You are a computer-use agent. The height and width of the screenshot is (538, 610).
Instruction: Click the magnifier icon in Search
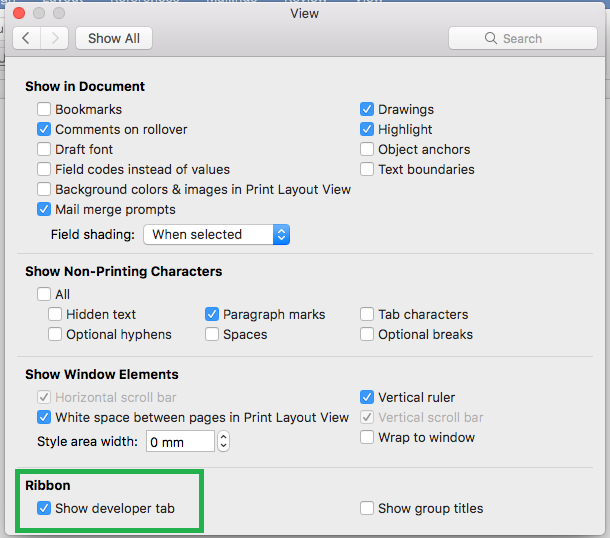[x=491, y=38]
